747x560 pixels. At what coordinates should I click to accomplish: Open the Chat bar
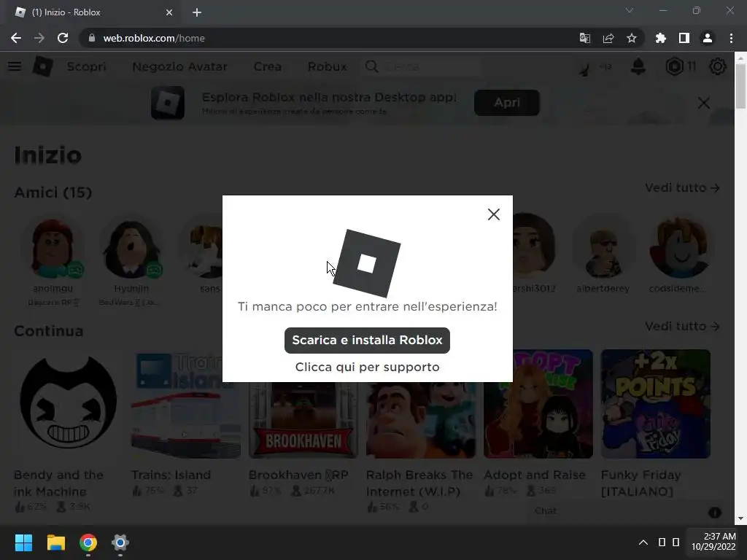624,511
